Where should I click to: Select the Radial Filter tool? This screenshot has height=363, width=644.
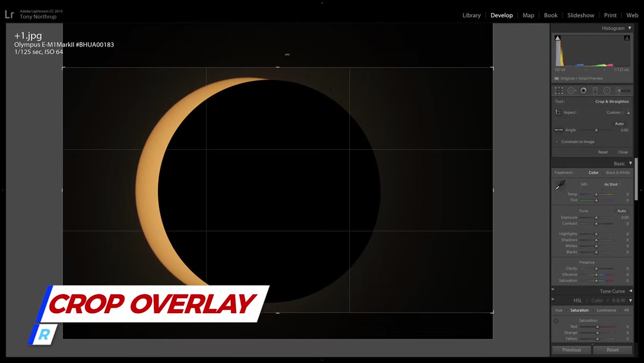tap(606, 91)
